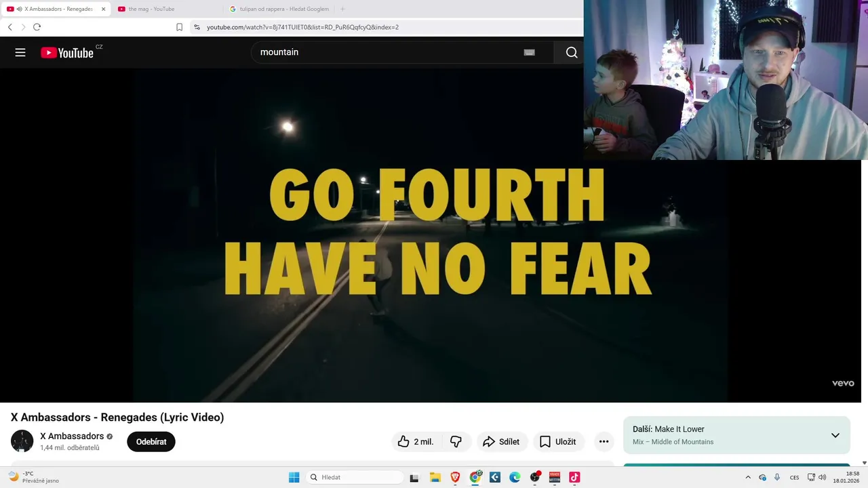Switch CES keyboard language indicator
This screenshot has width=868, height=488.
pyautogui.click(x=794, y=477)
